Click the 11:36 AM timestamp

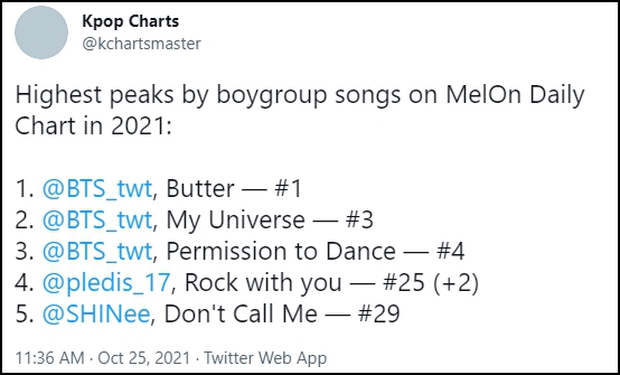(x=50, y=358)
